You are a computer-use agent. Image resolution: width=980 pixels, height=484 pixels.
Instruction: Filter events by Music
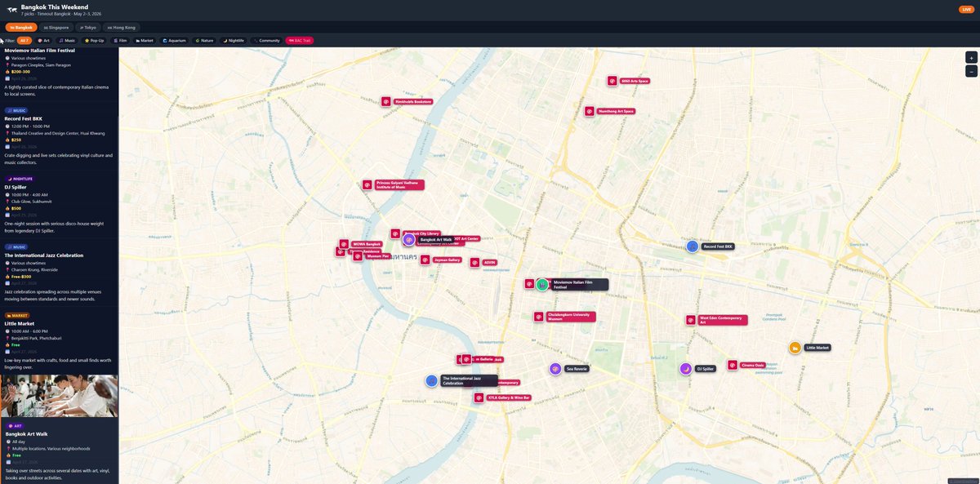click(x=67, y=40)
